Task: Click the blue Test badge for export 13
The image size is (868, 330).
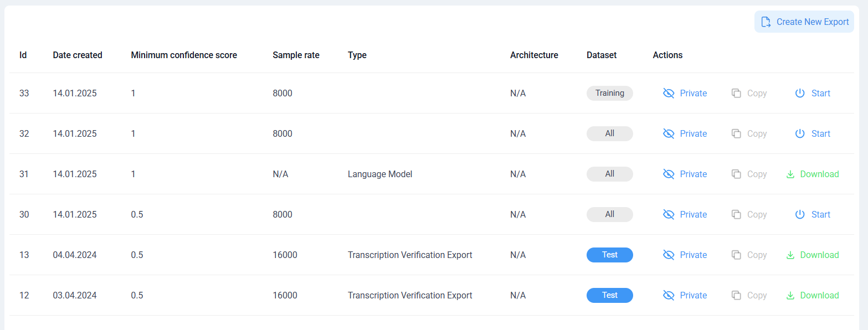Action: [x=610, y=255]
